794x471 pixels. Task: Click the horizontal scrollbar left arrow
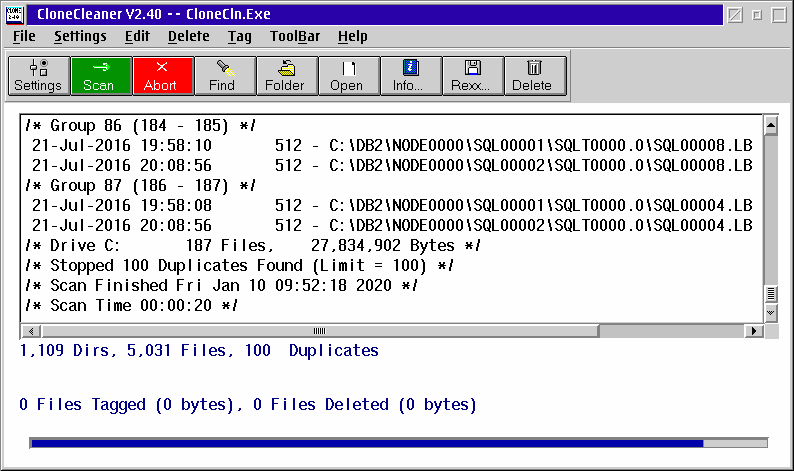(x=31, y=331)
